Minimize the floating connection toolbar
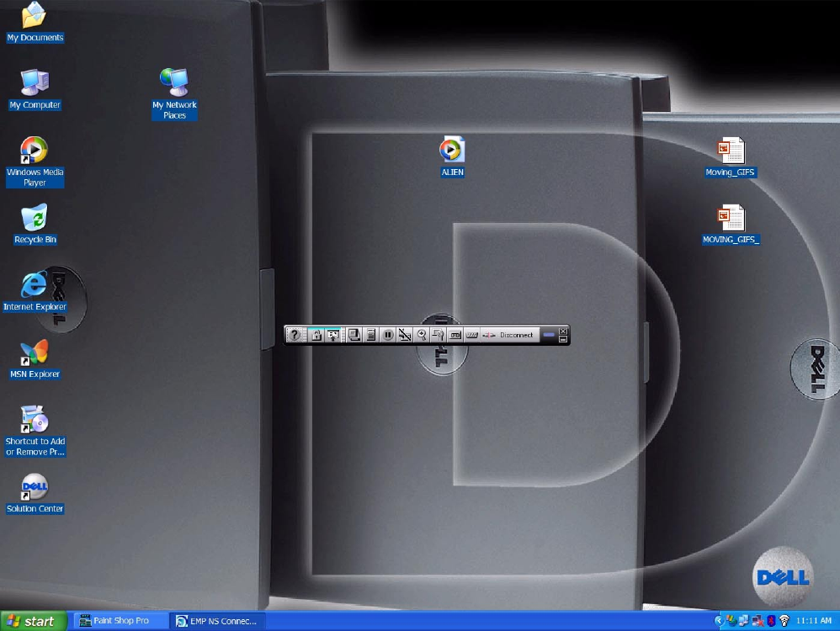 click(x=563, y=339)
